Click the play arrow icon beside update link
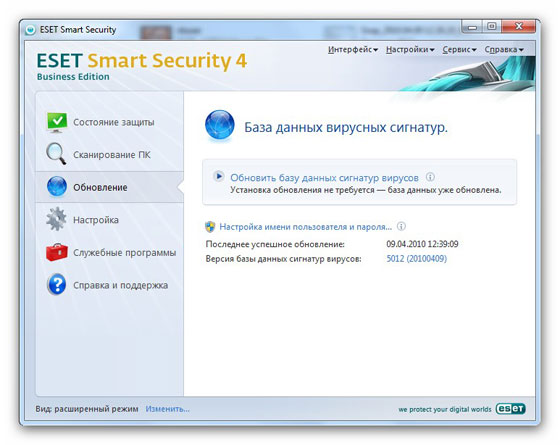Screen dimensions: 560x445 [x=219, y=176]
